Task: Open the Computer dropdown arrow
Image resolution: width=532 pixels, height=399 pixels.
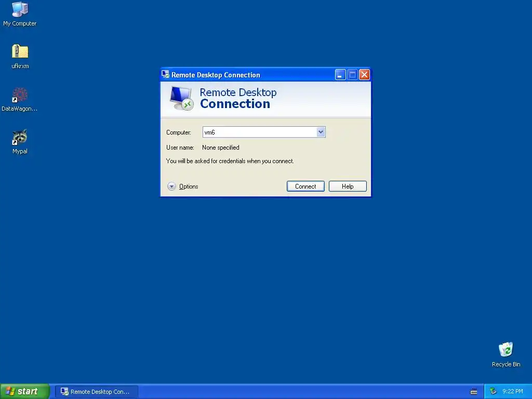Action: [x=321, y=132]
